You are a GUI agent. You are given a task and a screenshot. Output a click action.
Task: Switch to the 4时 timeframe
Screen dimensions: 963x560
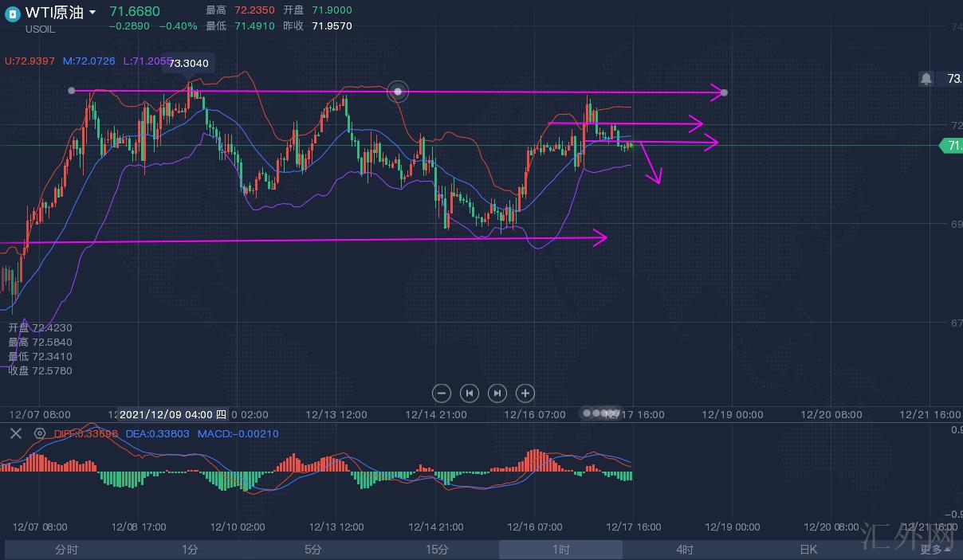click(684, 550)
